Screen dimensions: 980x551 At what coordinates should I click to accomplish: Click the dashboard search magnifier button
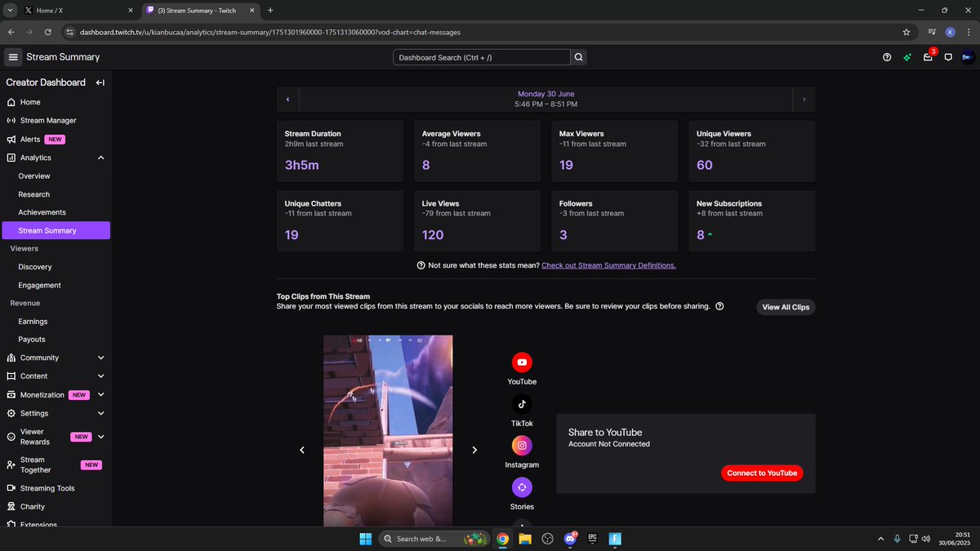[x=579, y=57]
